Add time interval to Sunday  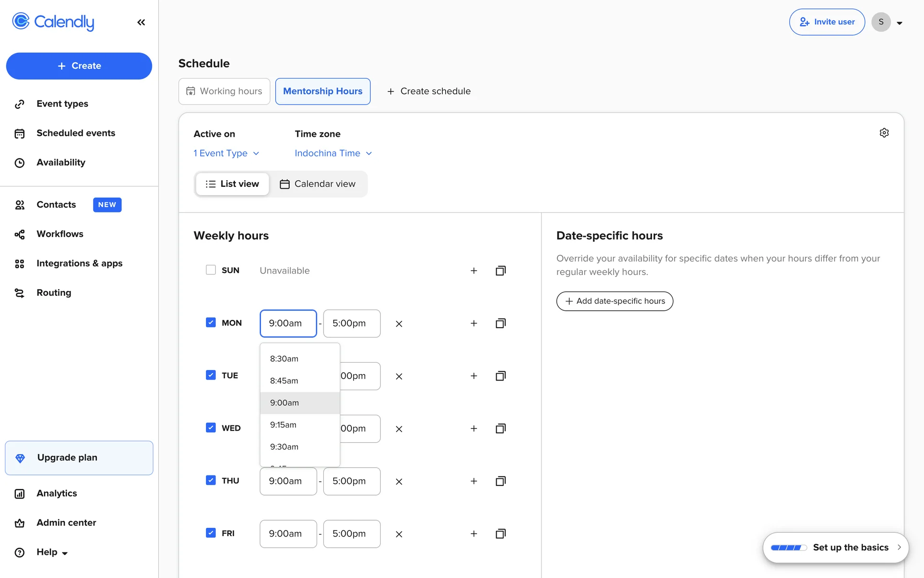click(x=474, y=271)
